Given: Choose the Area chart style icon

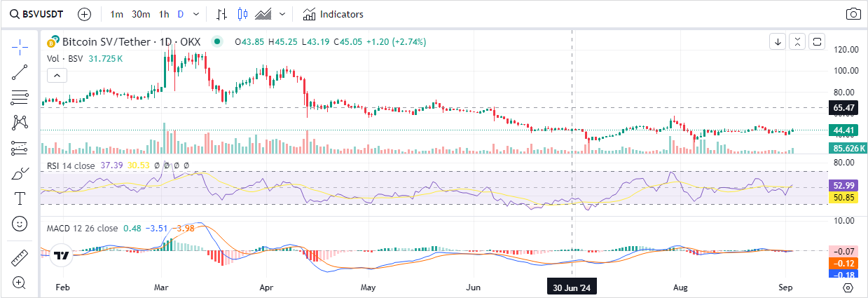Looking at the screenshot, I should (x=264, y=14).
